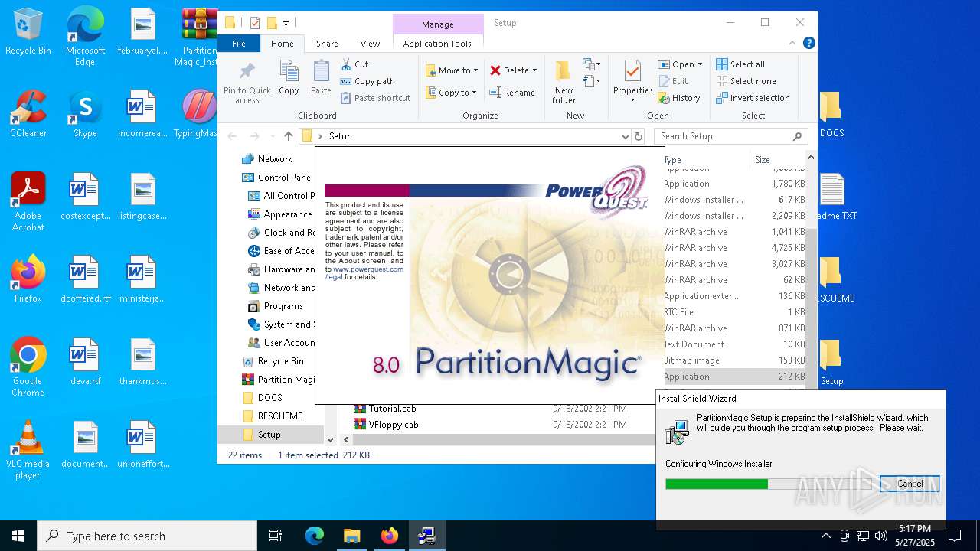Switch to the Share ribbon tab
Viewport: 980px width, 551px height.
coord(327,44)
